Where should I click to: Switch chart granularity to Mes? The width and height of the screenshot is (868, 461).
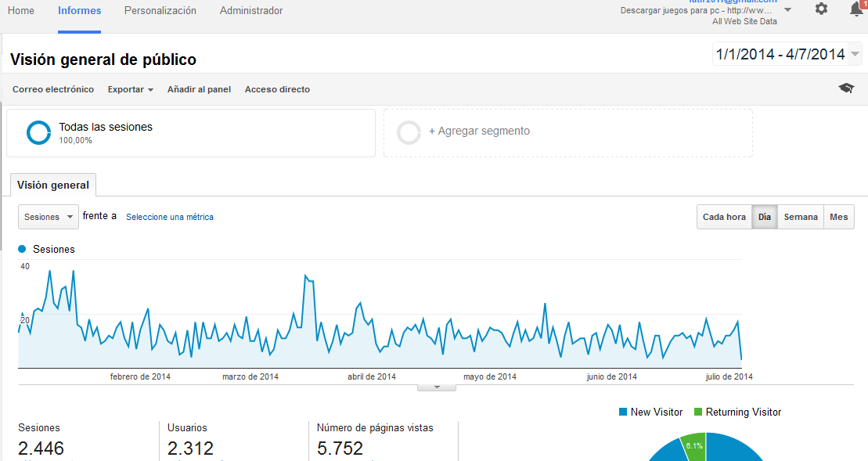coord(839,217)
